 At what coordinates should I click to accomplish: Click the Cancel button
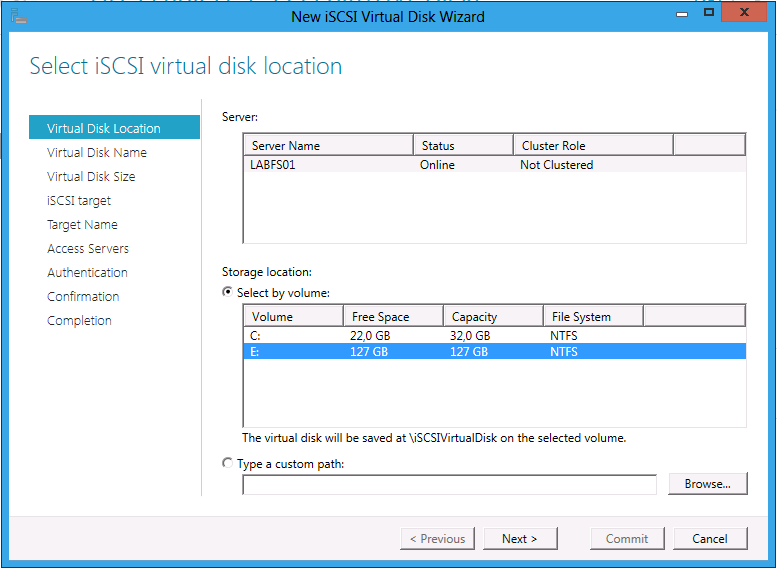710,538
